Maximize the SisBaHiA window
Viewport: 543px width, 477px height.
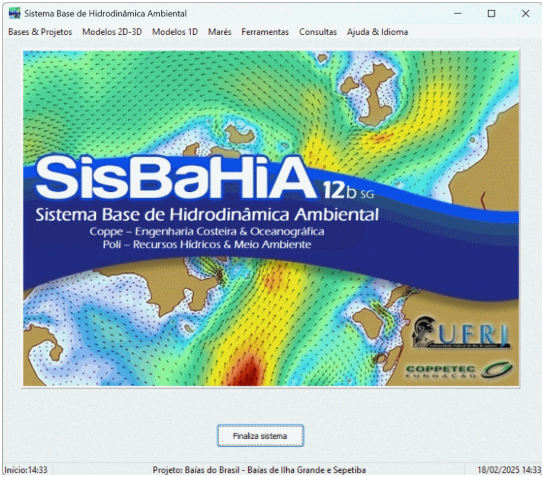coord(491,14)
